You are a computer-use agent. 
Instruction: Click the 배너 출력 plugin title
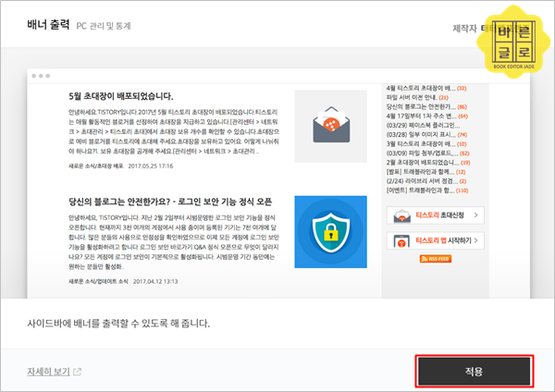tap(48, 25)
